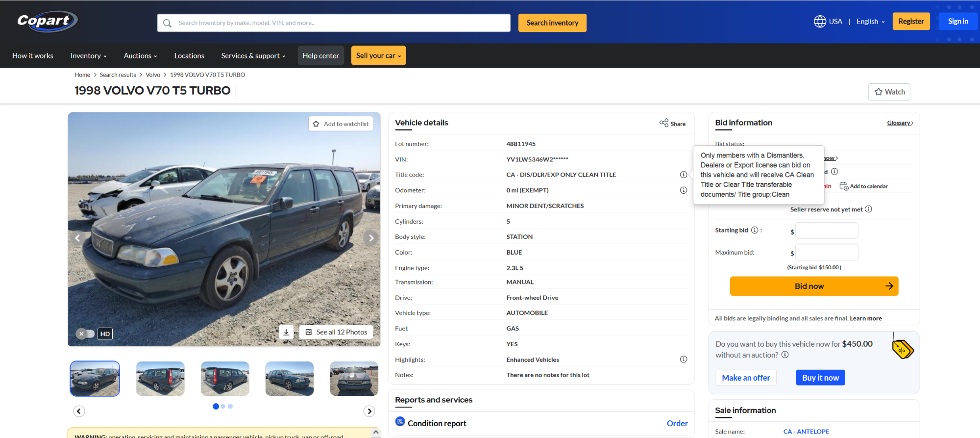Click info icon next to Seller reserve
This screenshot has height=438, width=980.
[x=868, y=209]
